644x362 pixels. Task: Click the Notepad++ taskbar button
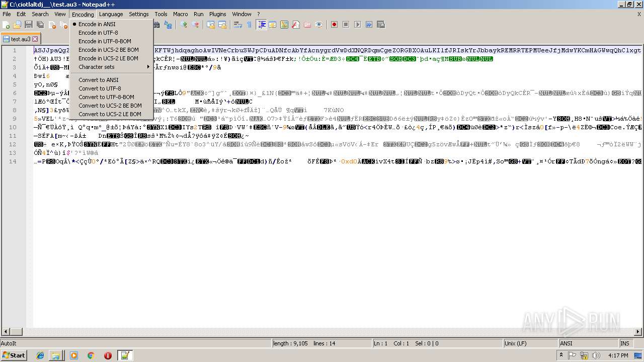coord(125,355)
